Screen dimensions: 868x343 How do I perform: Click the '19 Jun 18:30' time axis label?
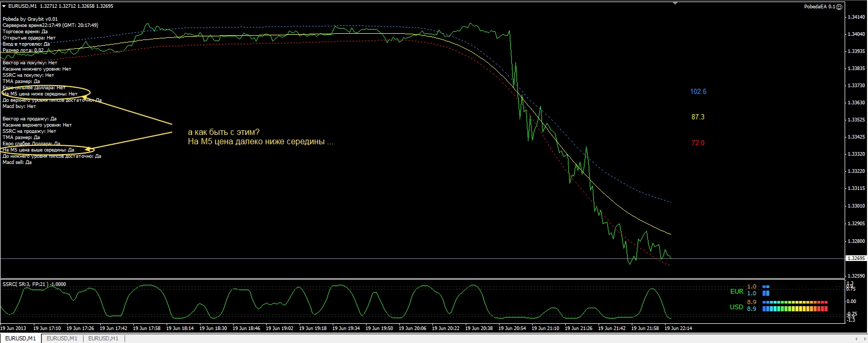click(x=214, y=328)
